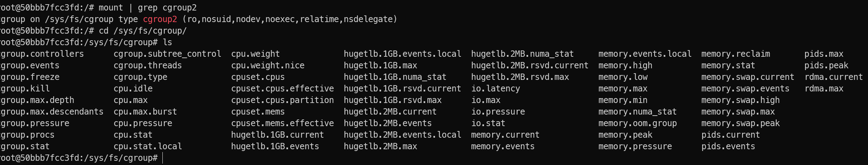Image resolution: width=868 pixels, height=165 pixels.
Task: Click the cpu.weight.nice file name
Action: [268, 66]
